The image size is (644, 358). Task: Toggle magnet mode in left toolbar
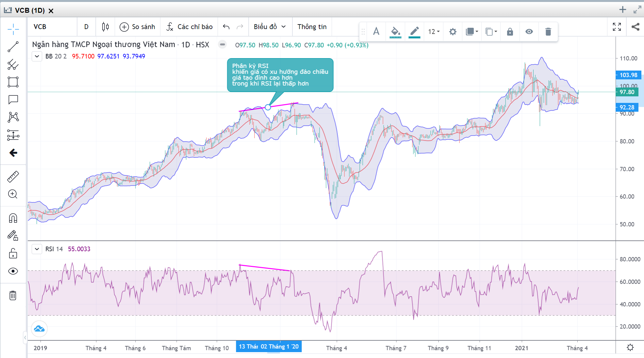(x=13, y=218)
